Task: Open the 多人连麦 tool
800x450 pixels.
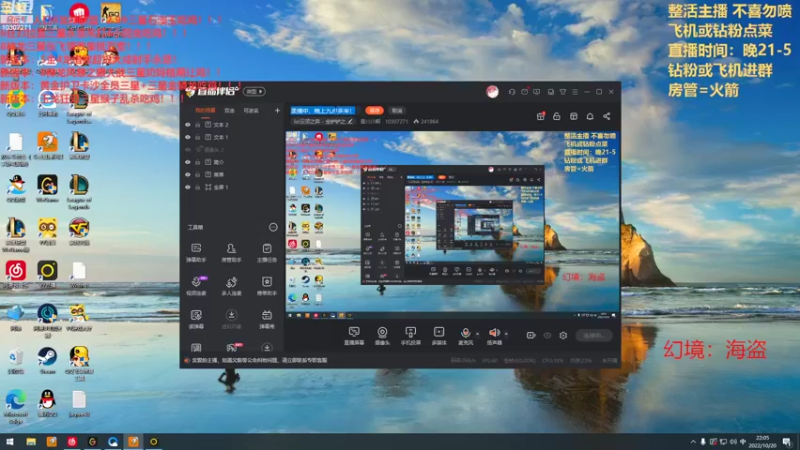Action: click(x=231, y=286)
